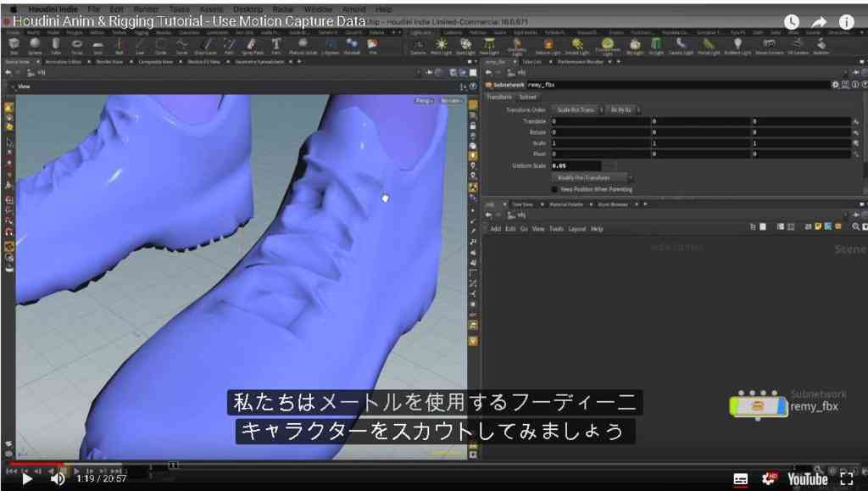Open the parameter pane gear menu
The height and width of the screenshot is (491, 868).
click(835, 85)
